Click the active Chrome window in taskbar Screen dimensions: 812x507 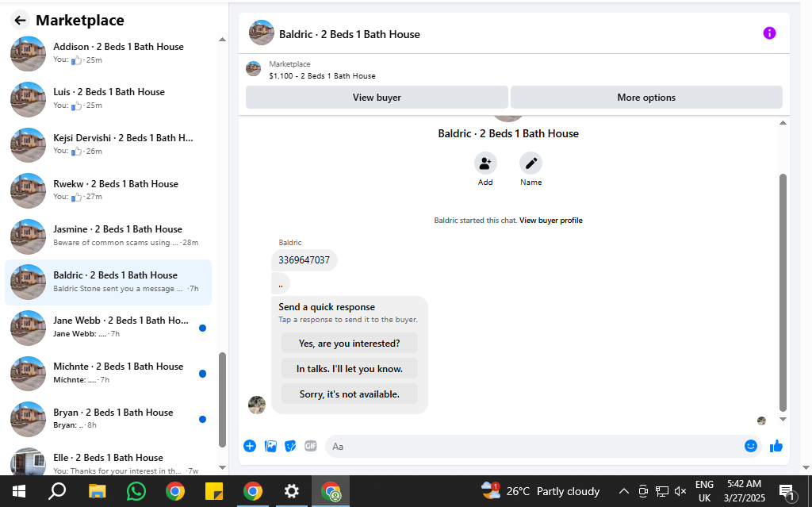click(331, 491)
